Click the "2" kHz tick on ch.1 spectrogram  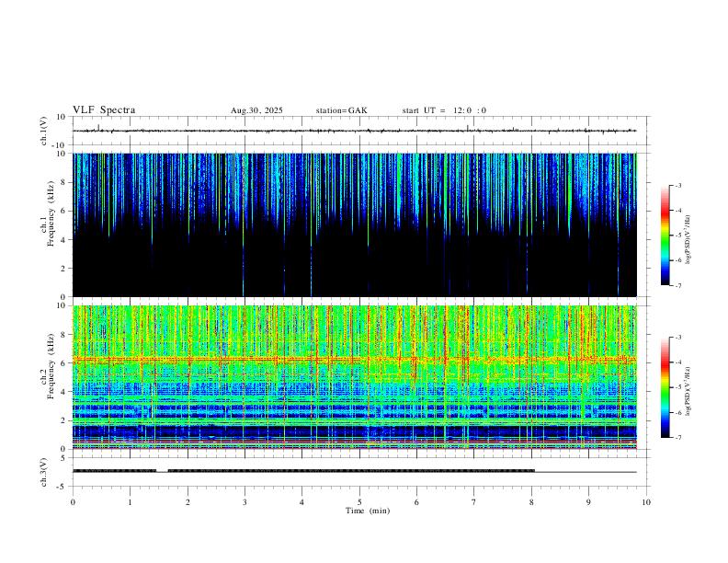(x=64, y=268)
